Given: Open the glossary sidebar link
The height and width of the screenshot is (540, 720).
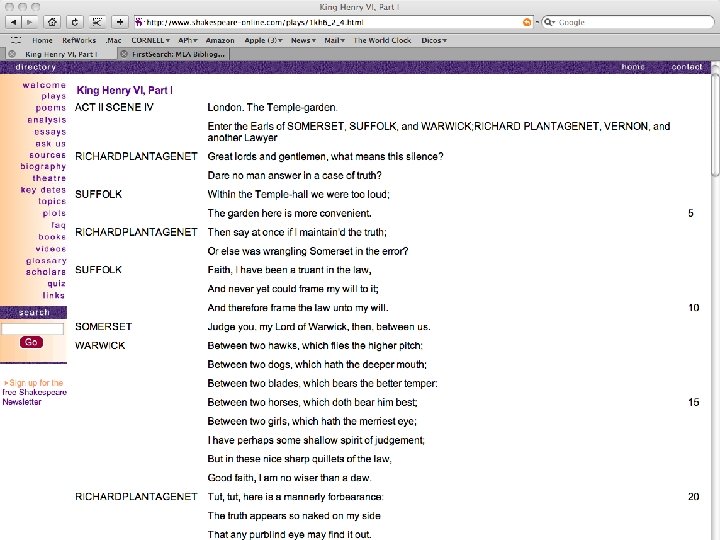Looking at the screenshot, I should pos(46,261).
